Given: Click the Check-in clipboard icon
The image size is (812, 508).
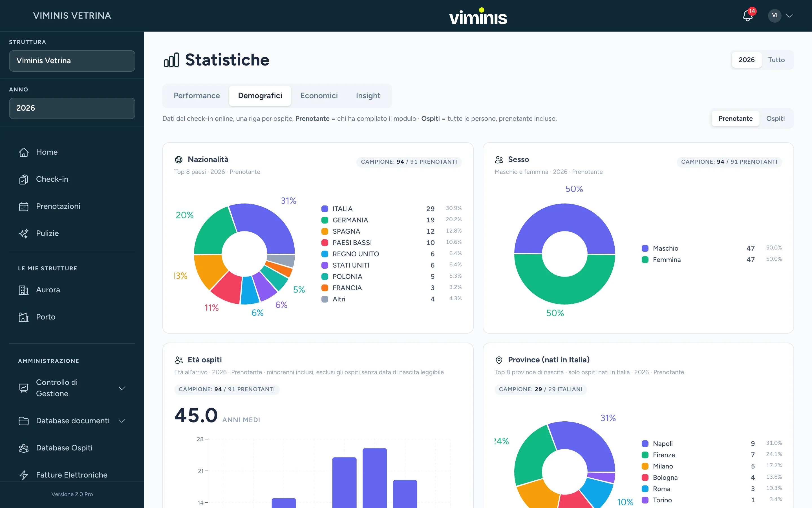Looking at the screenshot, I should pyautogui.click(x=23, y=179).
